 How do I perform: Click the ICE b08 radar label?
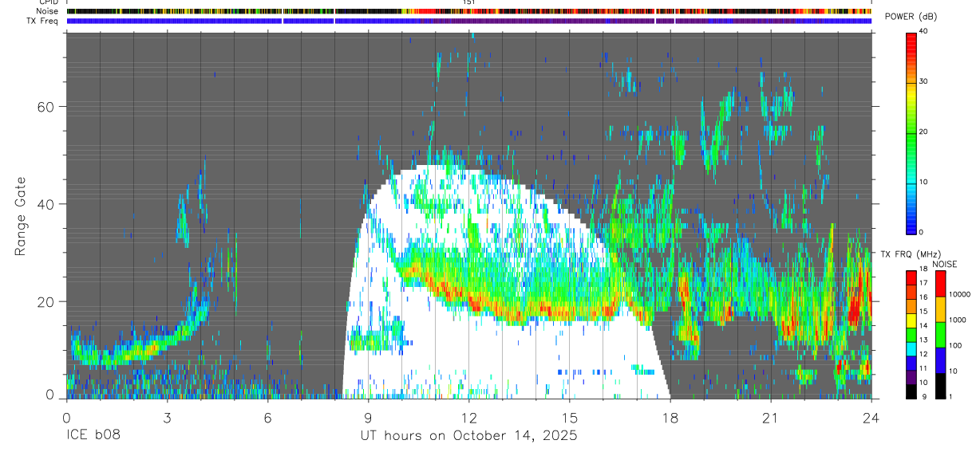click(x=93, y=436)
